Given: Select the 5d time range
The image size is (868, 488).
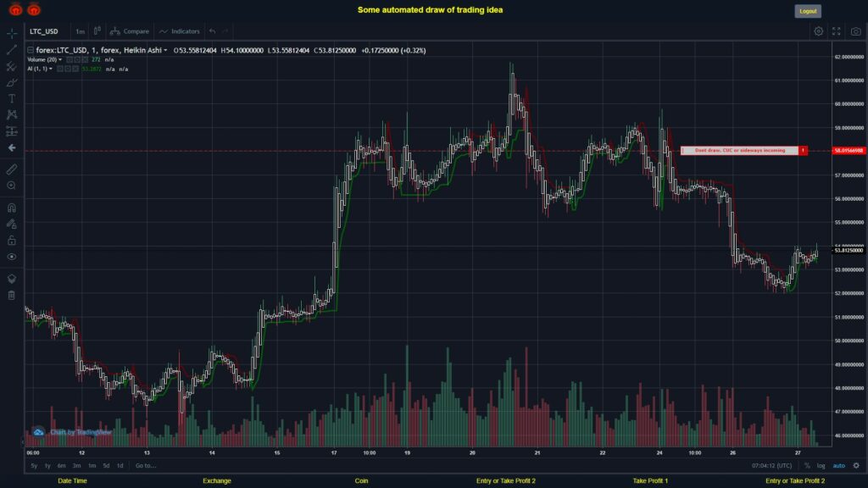Looking at the screenshot, I should (x=106, y=465).
